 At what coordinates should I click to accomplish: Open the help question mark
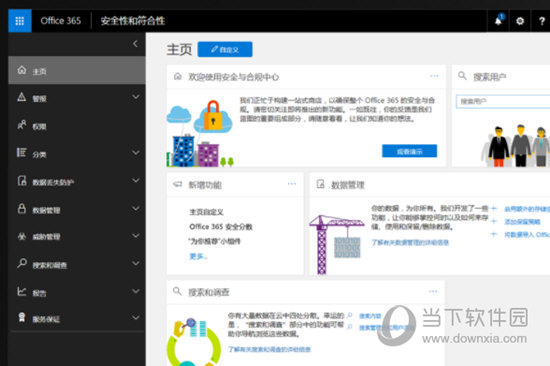[542, 21]
